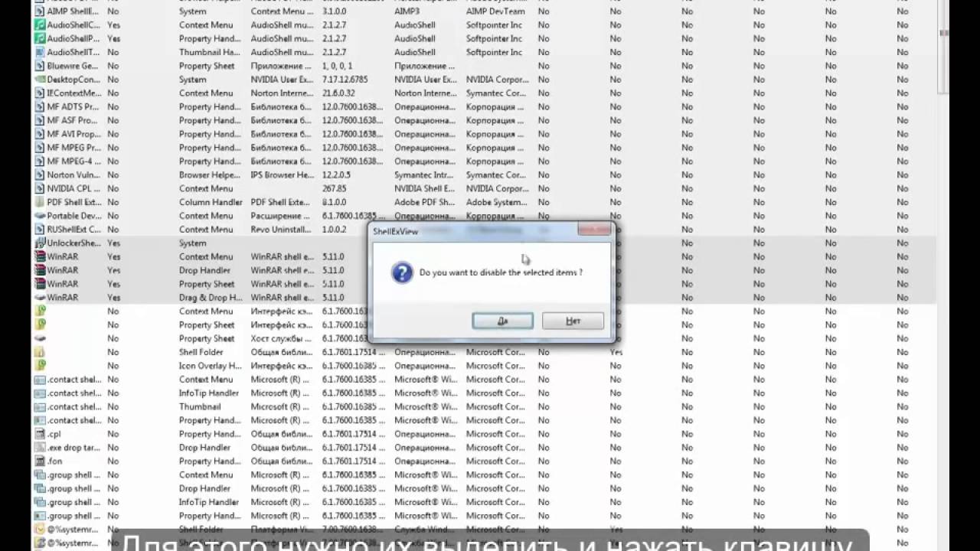The image size is (980, 551).
Task: Click the AudioShellP... green music icon
Action: coord(40,39)
